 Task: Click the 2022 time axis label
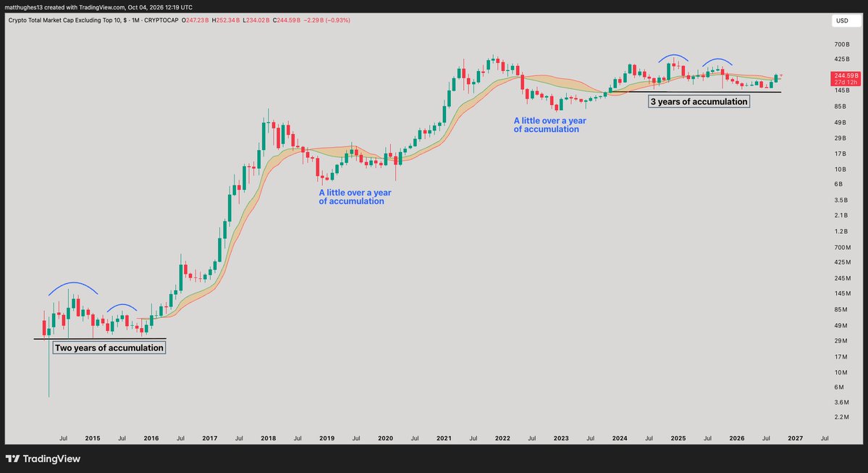point(502,438)
